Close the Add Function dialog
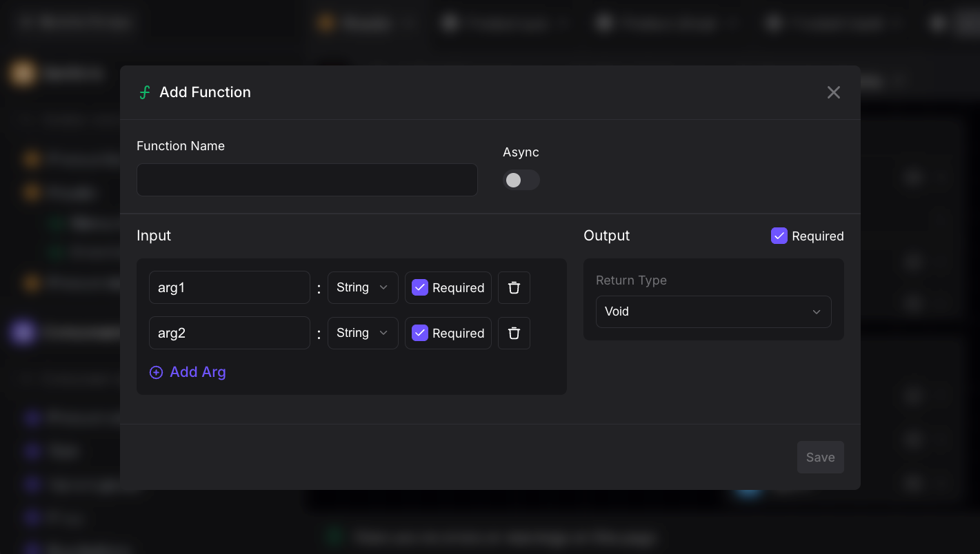This screenshot has width=980, height=554. click(x=833, y=92)
